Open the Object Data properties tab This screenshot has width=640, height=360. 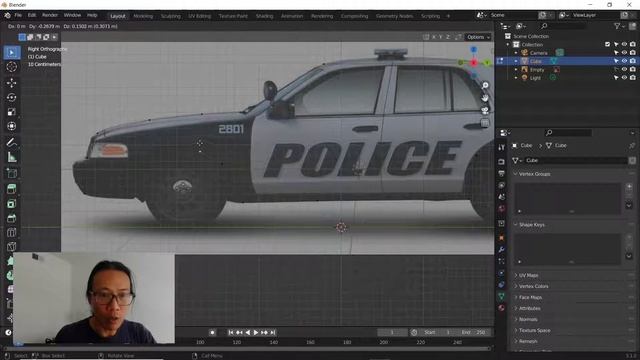[502, 296]
